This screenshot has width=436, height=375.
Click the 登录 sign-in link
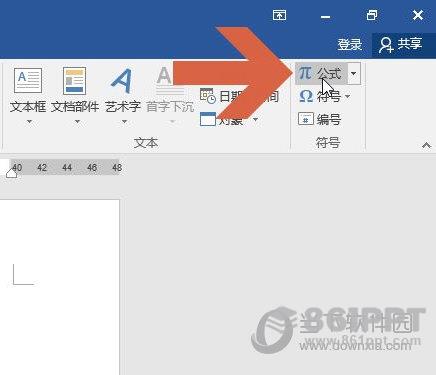coord(350,44)
